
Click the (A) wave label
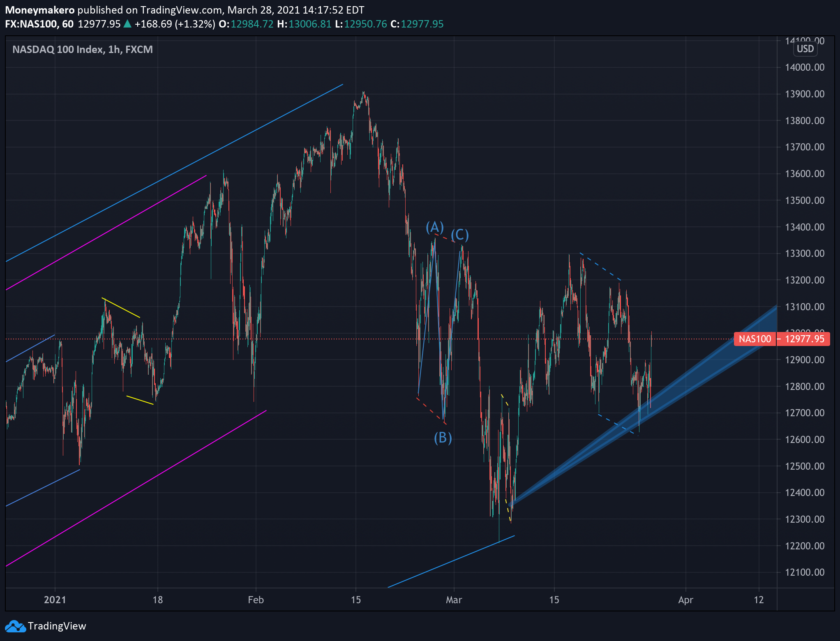[x=435, y=227]
